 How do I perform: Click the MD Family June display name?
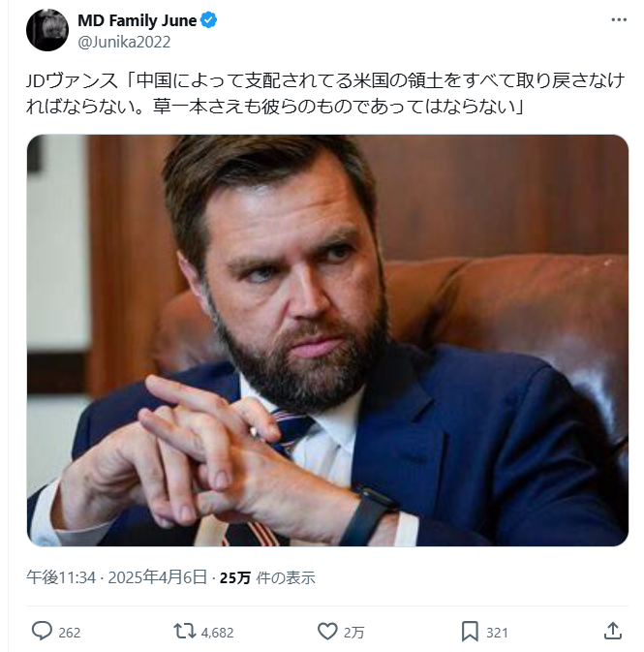click(x=137, y=20)
